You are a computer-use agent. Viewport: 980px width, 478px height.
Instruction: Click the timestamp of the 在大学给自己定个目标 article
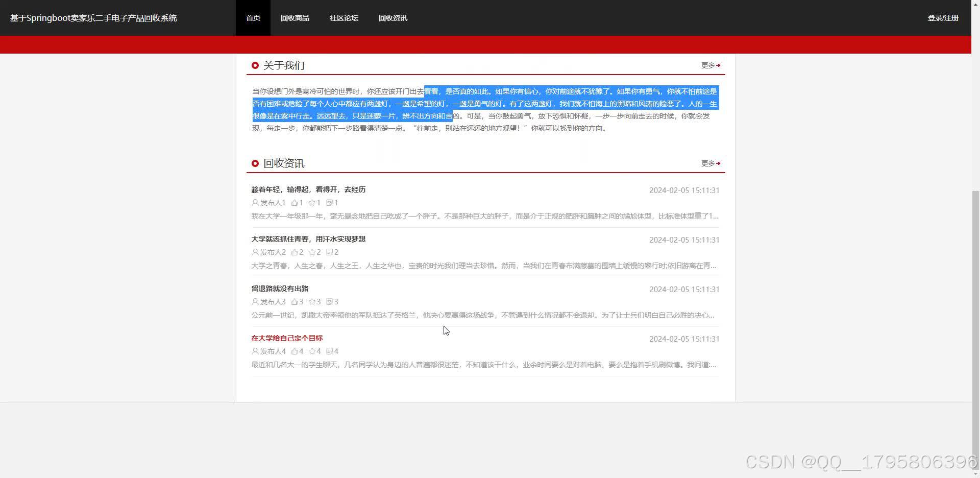[x=684, y=339]
